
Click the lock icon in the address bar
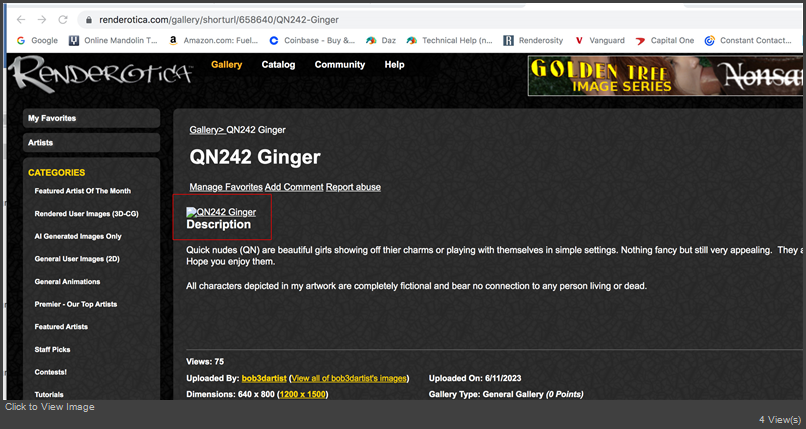coord(89,20)
